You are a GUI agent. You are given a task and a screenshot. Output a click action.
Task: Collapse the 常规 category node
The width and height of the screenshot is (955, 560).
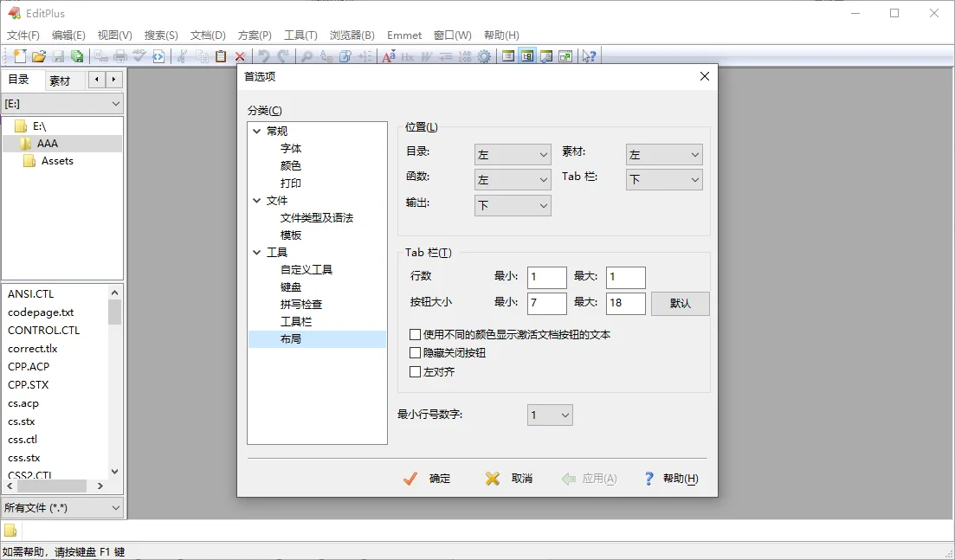tap(256, 131)
